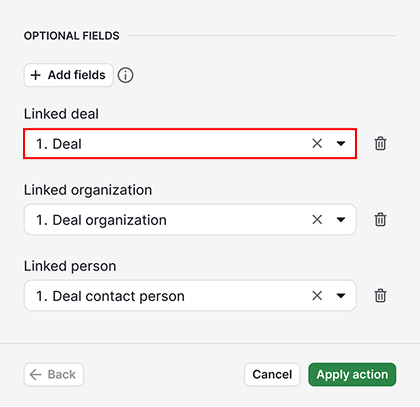This screenshot has width=420, height=407.
Task: Click the plus icon in Add fields
Action: (35, 75)
